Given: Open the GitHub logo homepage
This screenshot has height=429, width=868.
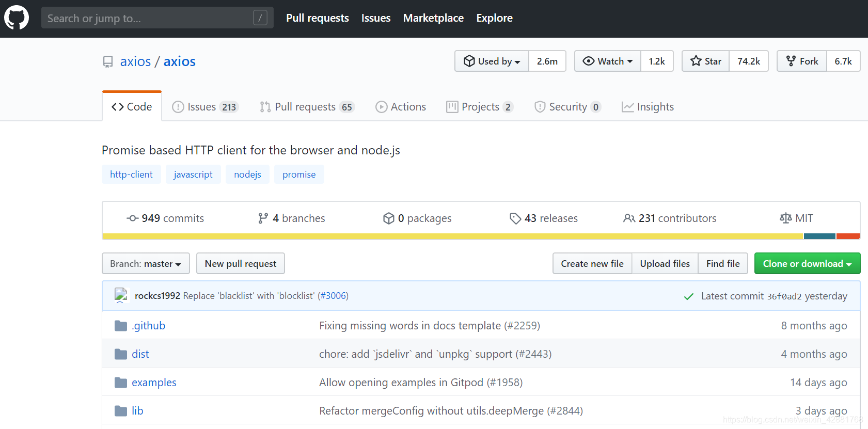Looking at the screenshot, I should coord(17,18).
